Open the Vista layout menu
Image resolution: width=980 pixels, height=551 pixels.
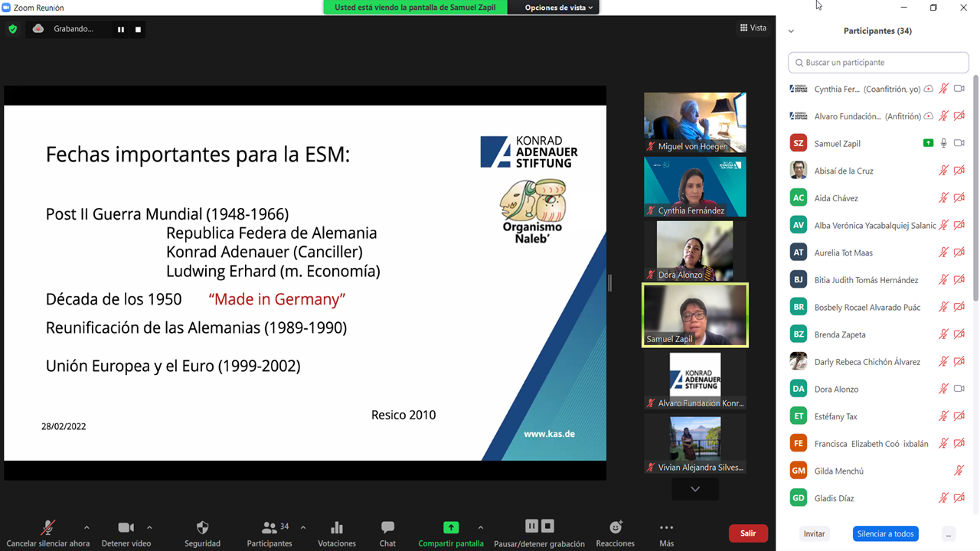coord(753,28)
